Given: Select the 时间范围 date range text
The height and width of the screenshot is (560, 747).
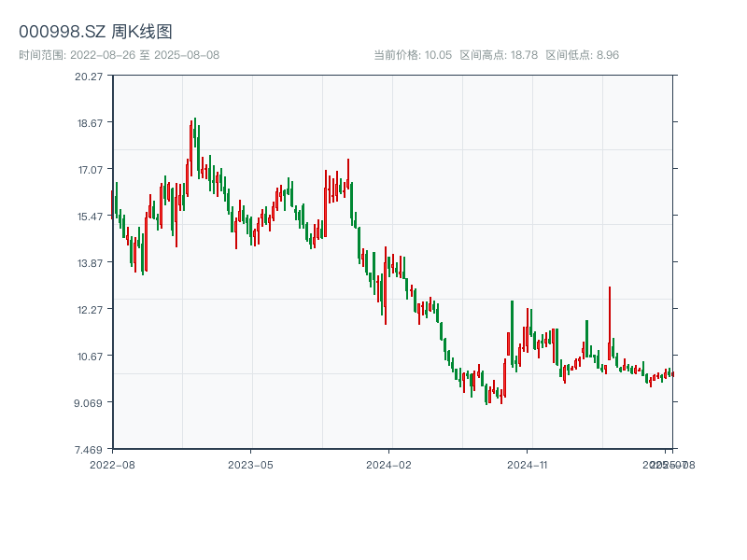Looking at the screenshot, I should [120, 55].
